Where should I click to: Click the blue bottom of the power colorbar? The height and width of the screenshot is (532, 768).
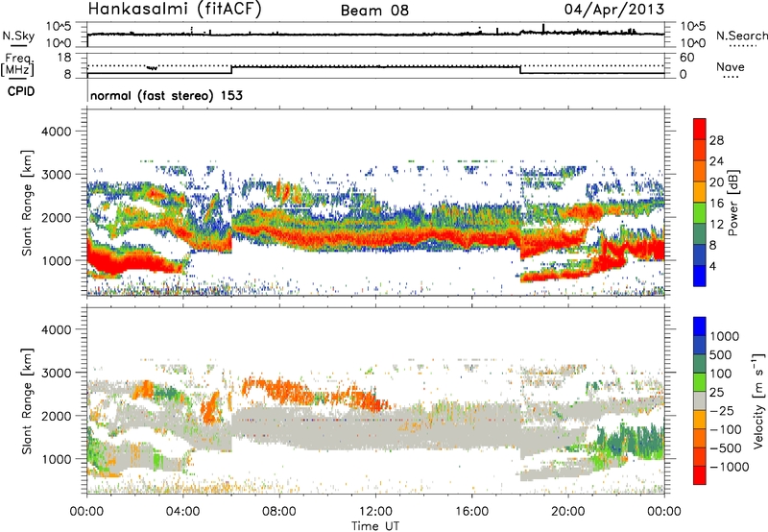[x=700, y=276]
